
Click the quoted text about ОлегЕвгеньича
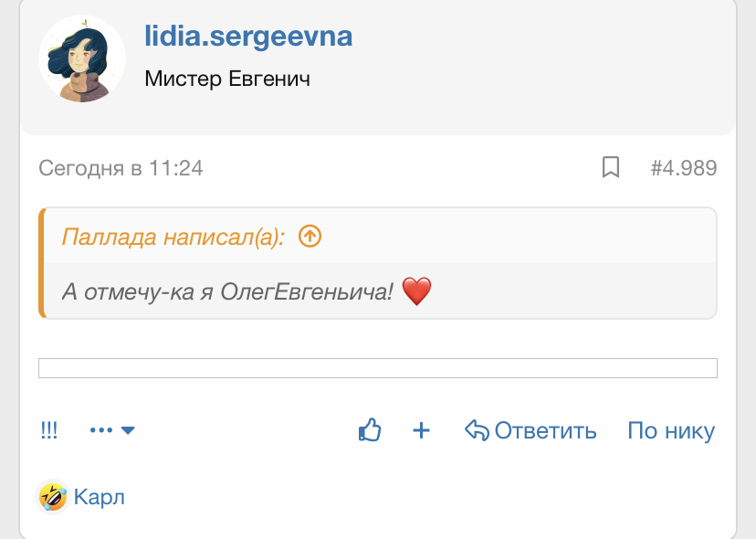point(228,292)
